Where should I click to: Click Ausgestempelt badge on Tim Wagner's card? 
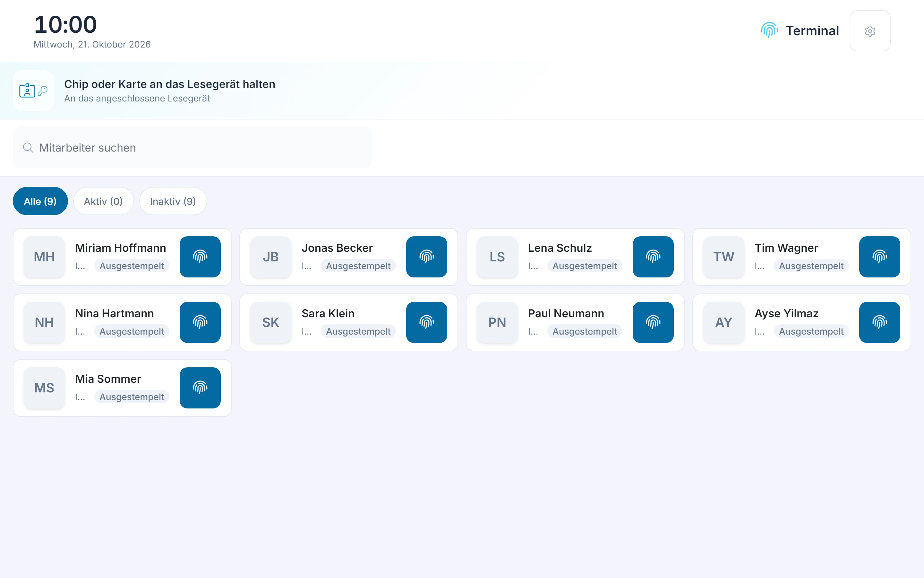[x=811, y=266]
